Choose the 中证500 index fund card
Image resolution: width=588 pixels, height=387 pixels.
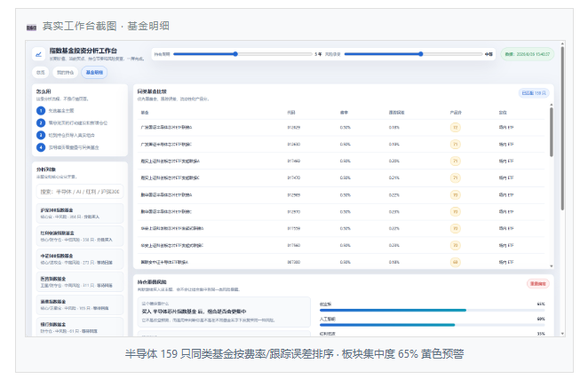(80, 259)
